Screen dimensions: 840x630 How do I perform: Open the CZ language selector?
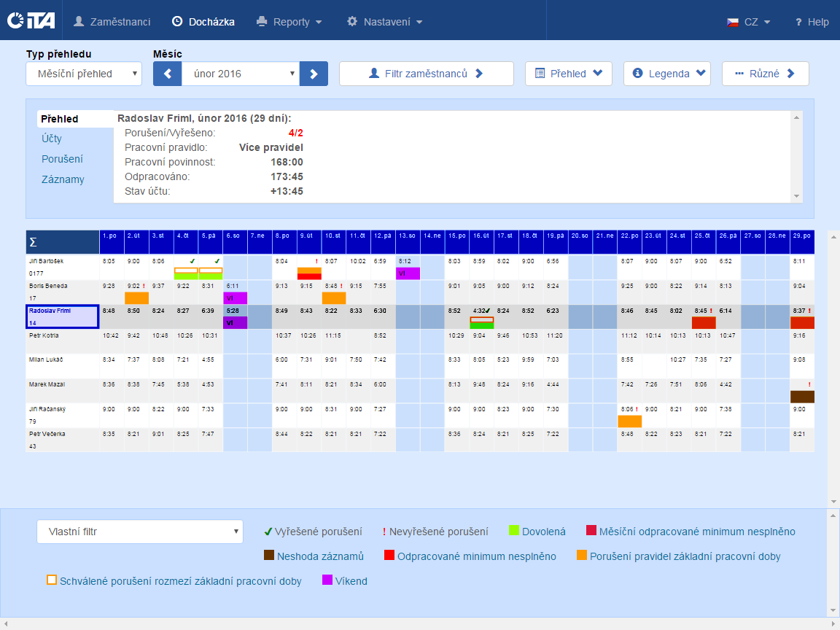click(x=749, y=22)
